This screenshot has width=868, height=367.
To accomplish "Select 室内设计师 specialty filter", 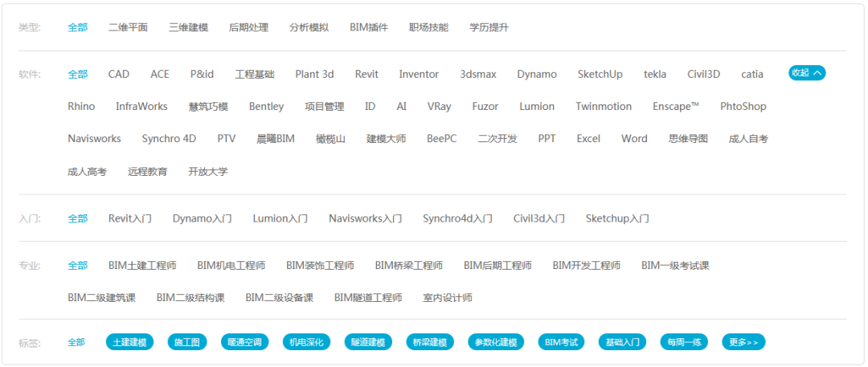I will [448, 298].
